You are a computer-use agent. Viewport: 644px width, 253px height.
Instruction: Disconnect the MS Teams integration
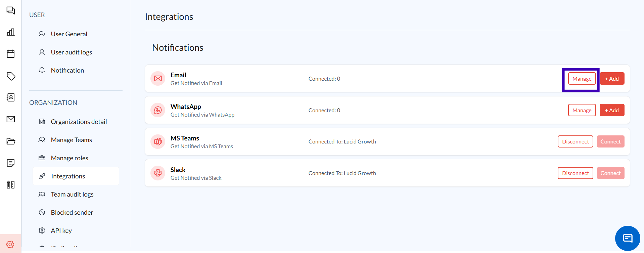pos(575,141)
